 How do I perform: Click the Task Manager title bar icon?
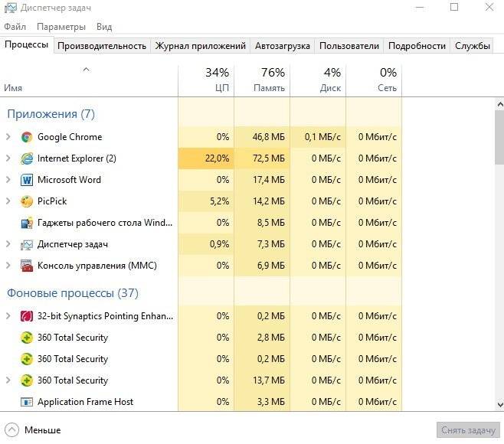[x=10, y=8]
